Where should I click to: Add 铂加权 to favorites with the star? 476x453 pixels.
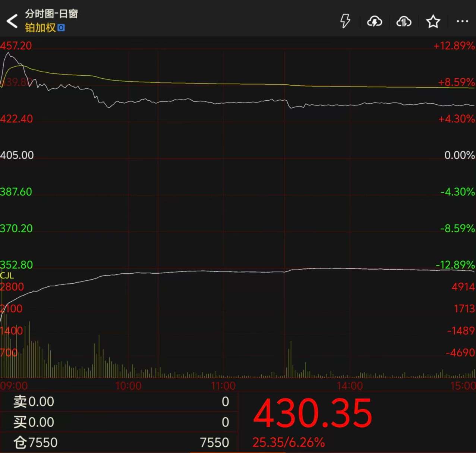(433, 22)
